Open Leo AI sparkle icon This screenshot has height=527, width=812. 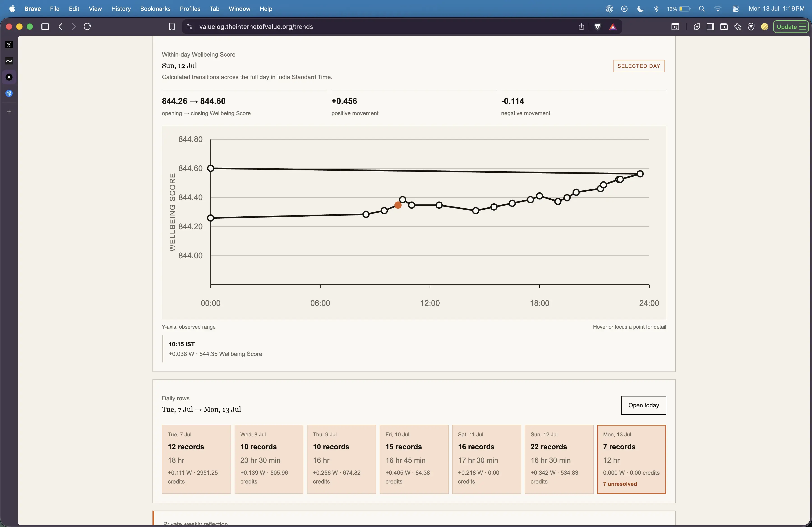pos(738,27)
